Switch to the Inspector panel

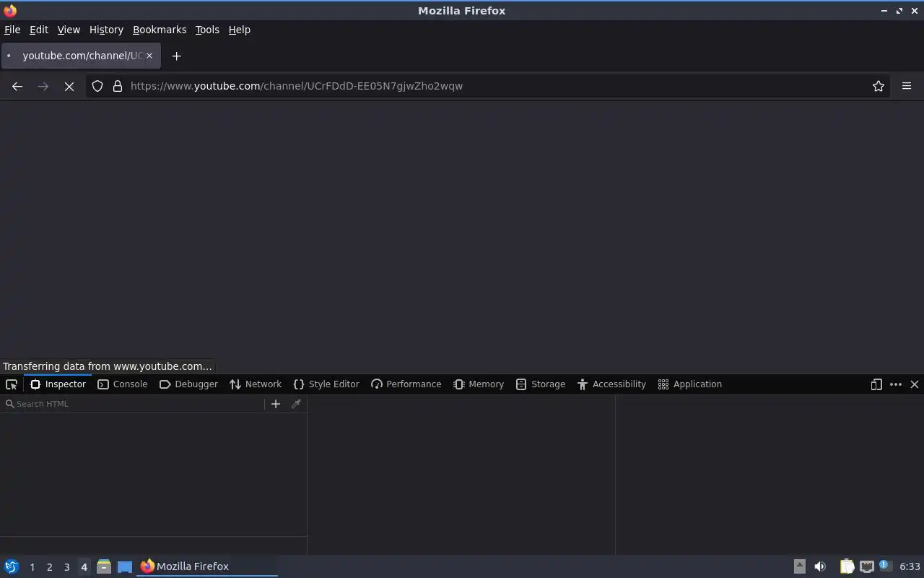click(58, 384)
